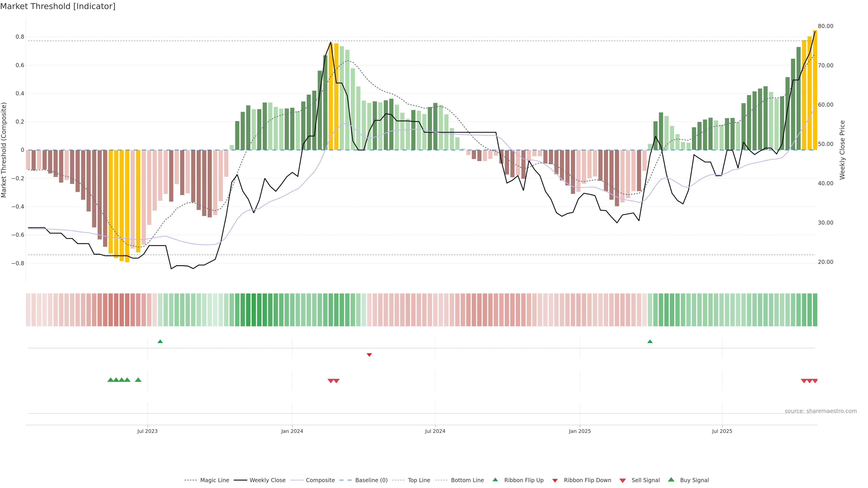Click the rightmost Sell Signal triangle
The width and height of the screenshot is (868, 488).
(x=815, y=381)
